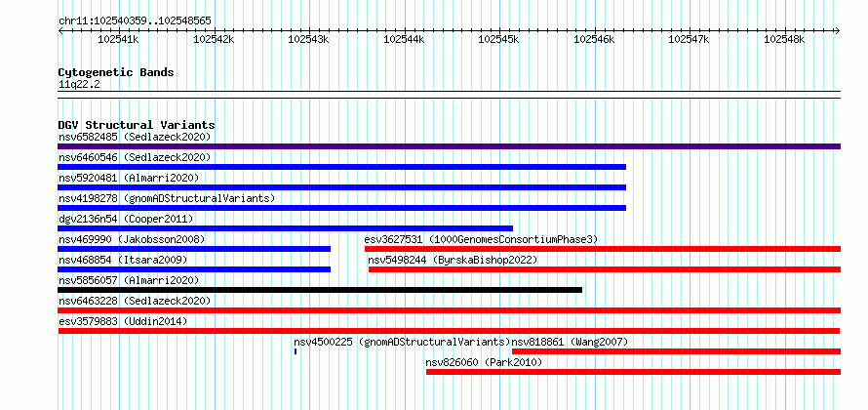The height and width of the screenshot is (410, 868).
Task: Click the black nsv5856057 variant bar
Action: click(320, 290)
